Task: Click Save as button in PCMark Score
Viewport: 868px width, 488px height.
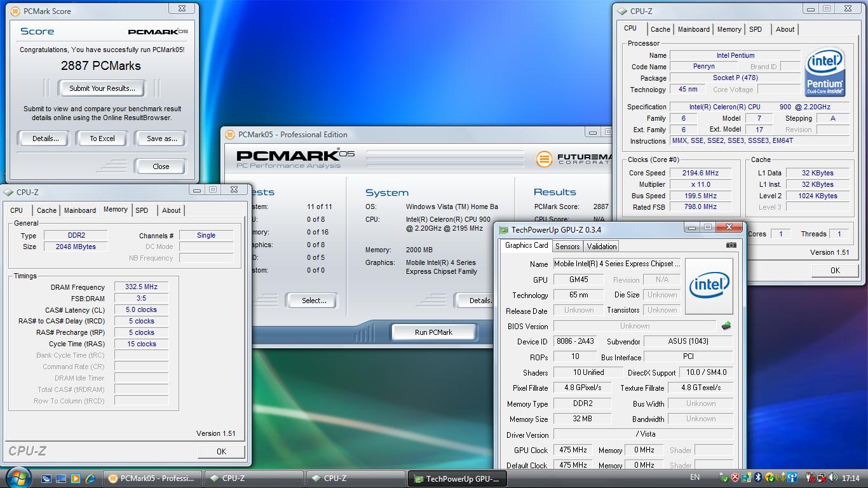Action: (161, 139)
